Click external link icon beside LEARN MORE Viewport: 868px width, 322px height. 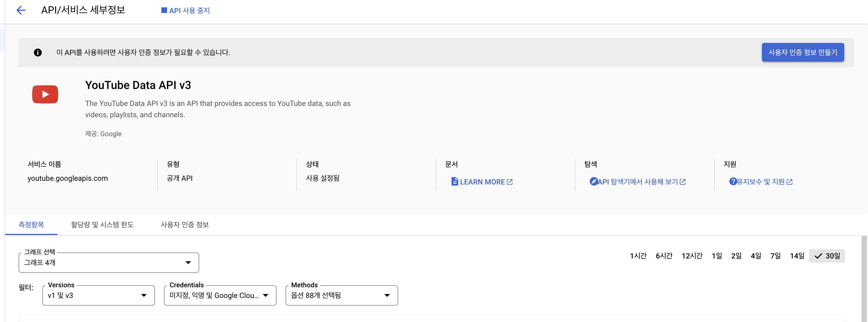point(510,182)
